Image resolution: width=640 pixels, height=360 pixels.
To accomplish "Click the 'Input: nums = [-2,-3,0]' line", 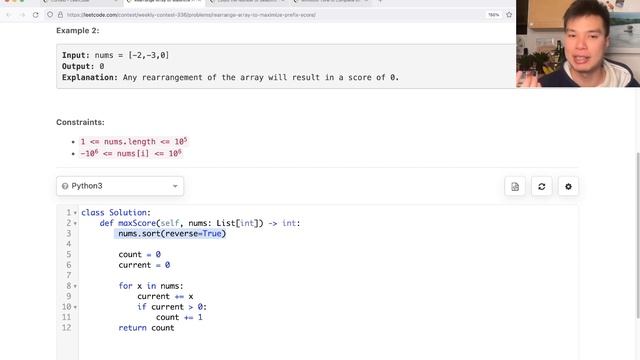I will 116,55.
